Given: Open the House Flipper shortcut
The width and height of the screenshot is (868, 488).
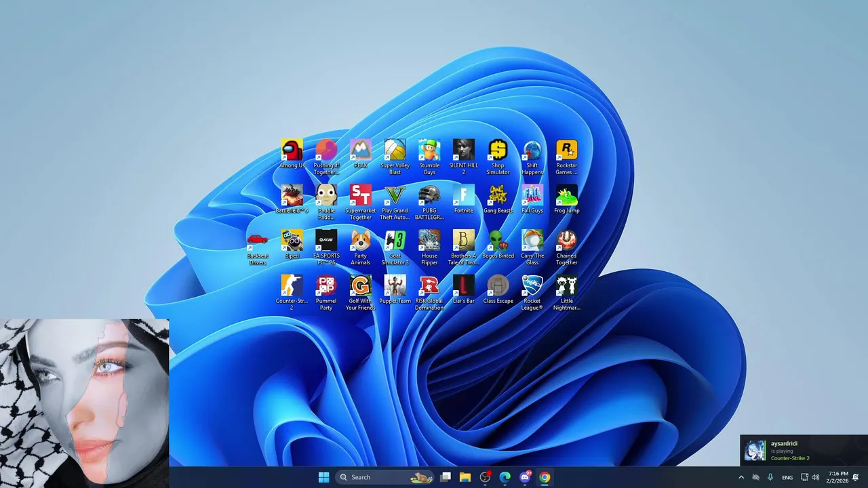Looking at the screenshot, I should point(429,247).
